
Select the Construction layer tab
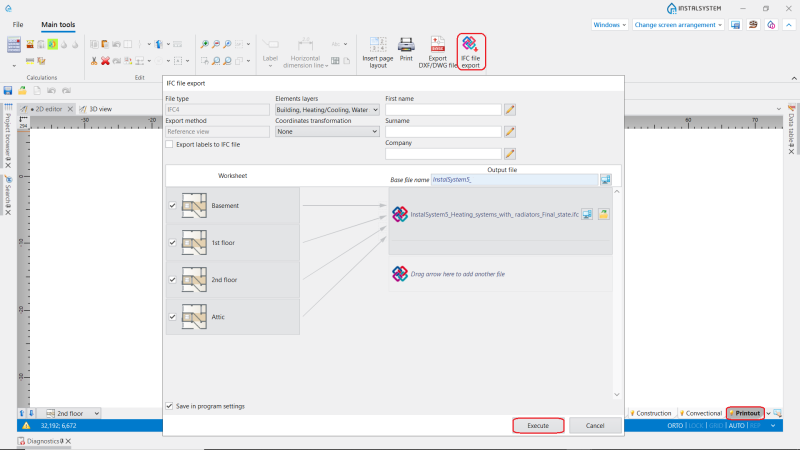coord(651,413)
